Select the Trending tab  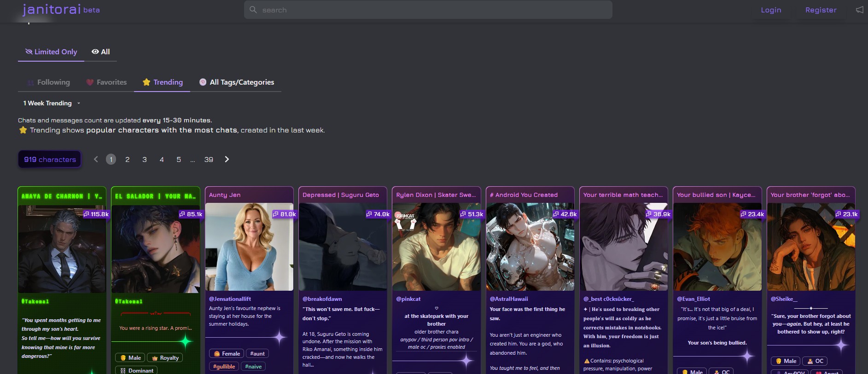[163, 82]
